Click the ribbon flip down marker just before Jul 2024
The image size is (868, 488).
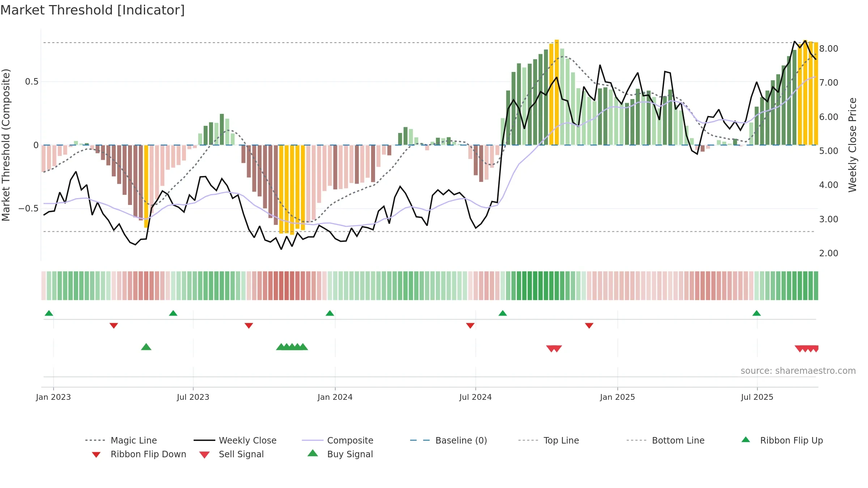click(x=471, y=326)
